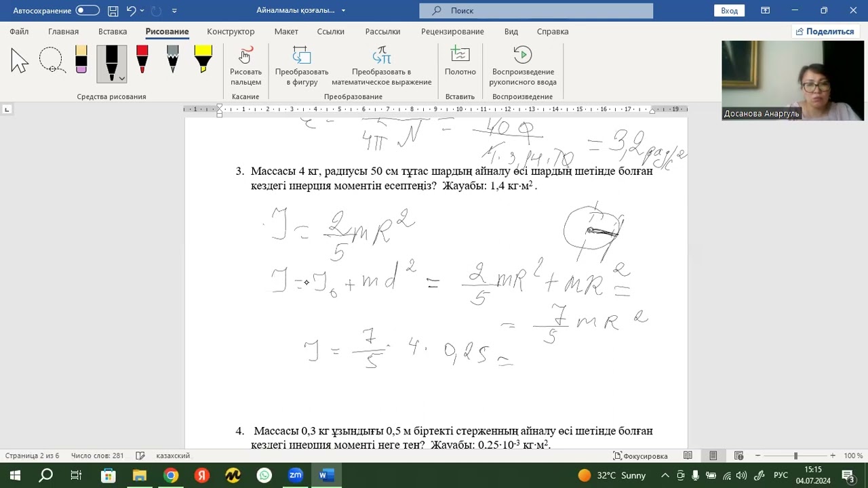Screen dimensions: 868x488
Task: Toggle Рисовать пальцем touch drawing
Action: [x=245, y=66]
